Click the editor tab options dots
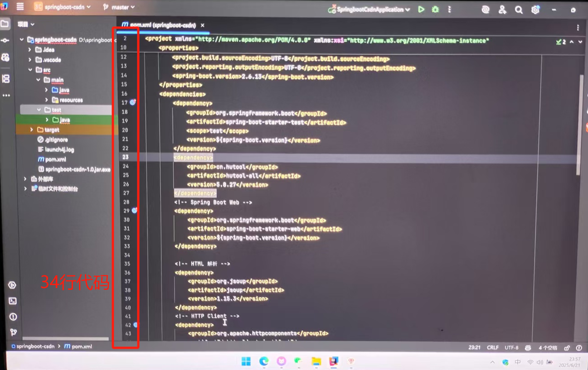Screen dimensions: 588x370 [x=578, y=28]
